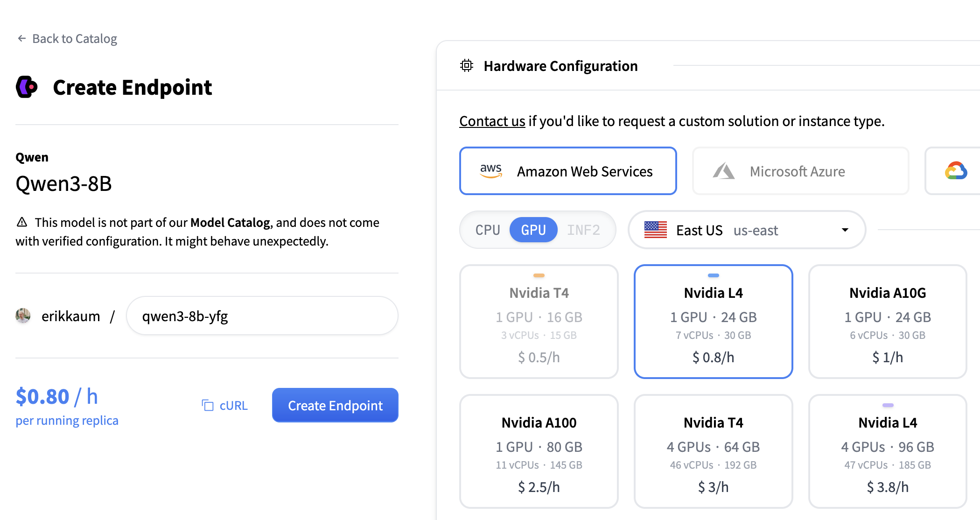
Task: Click the Create Endpoint button
Action: [335, 405]
